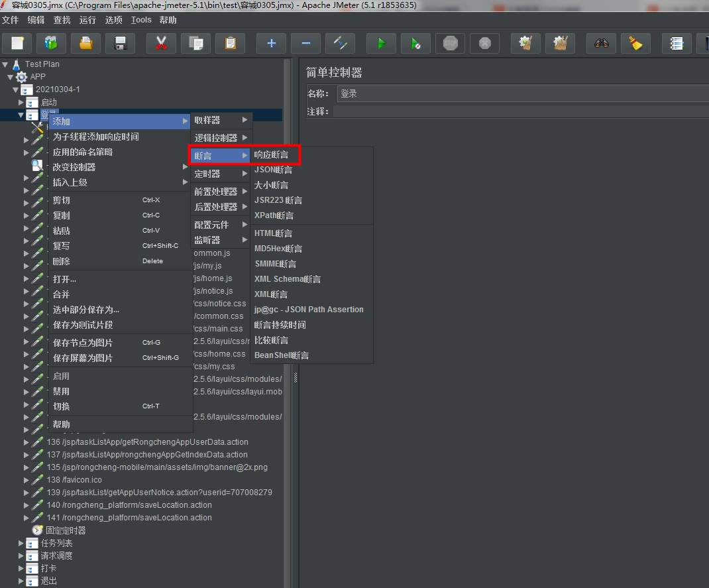Expand the 打卡 controller node
The width and height of the screenshot is (709, 588).
pos(21,568)
